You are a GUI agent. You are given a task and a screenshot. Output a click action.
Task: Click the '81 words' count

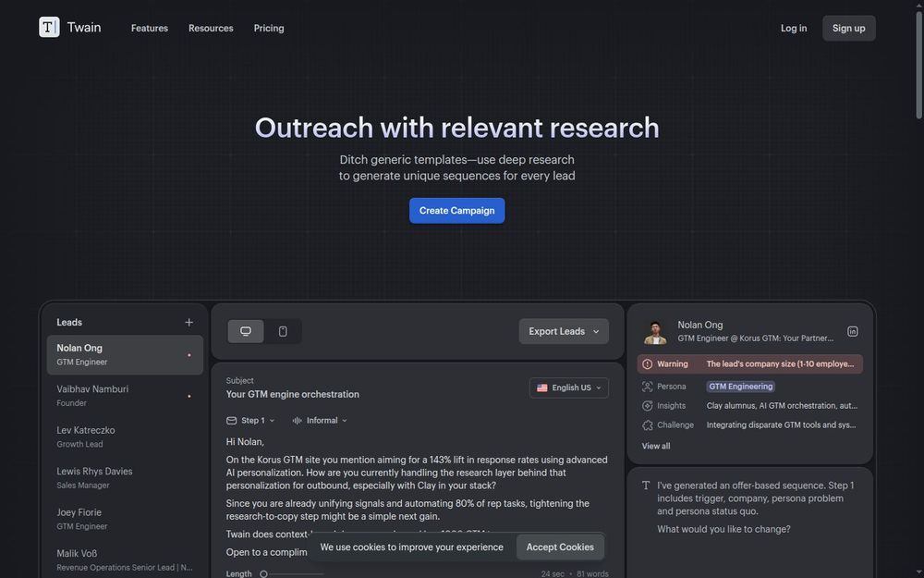[593, 574]
